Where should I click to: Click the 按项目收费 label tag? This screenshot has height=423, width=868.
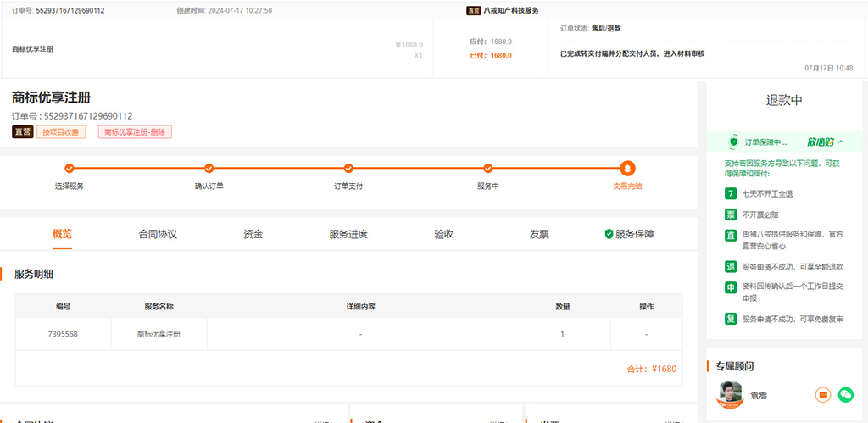(61, 131)
